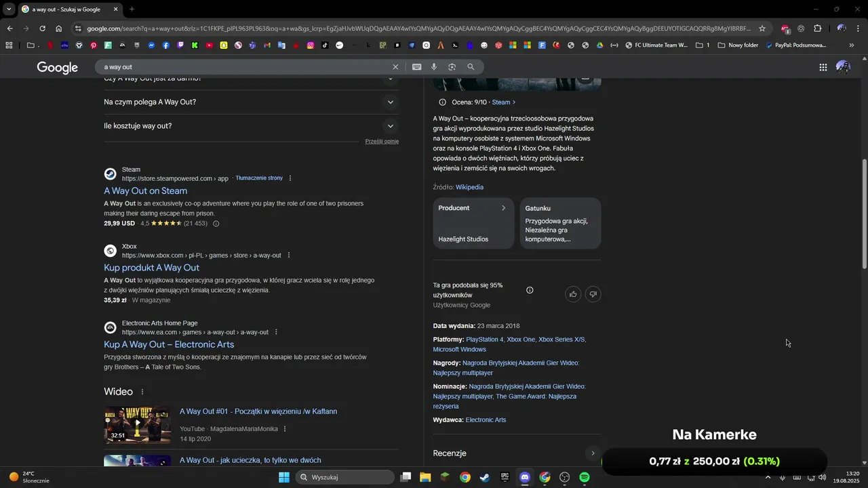868x488 pixels.
Task: Open the on-screen keyboard input tool
Action: (416, 67)
